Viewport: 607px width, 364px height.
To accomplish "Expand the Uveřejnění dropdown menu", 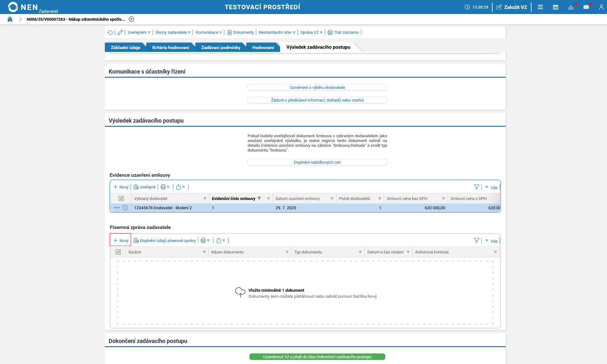I will coord(139,32).
